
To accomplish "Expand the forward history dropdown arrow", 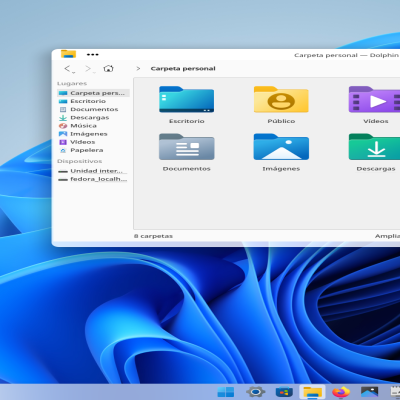I will tap(94, 72).
